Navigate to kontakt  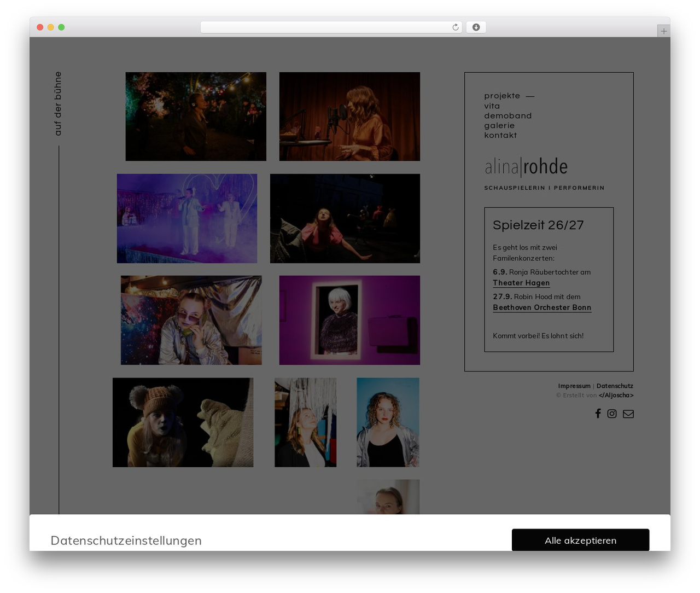[500, 136]
